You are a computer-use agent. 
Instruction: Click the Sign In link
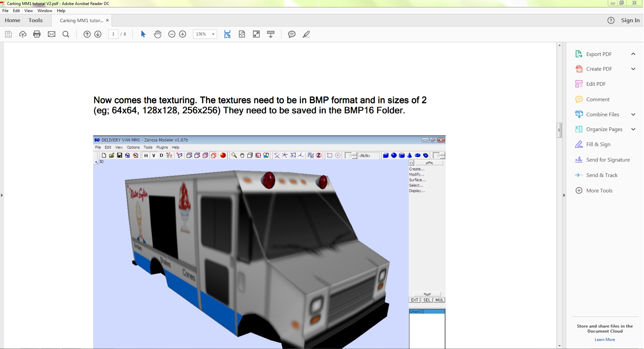[x=630, y=20]
